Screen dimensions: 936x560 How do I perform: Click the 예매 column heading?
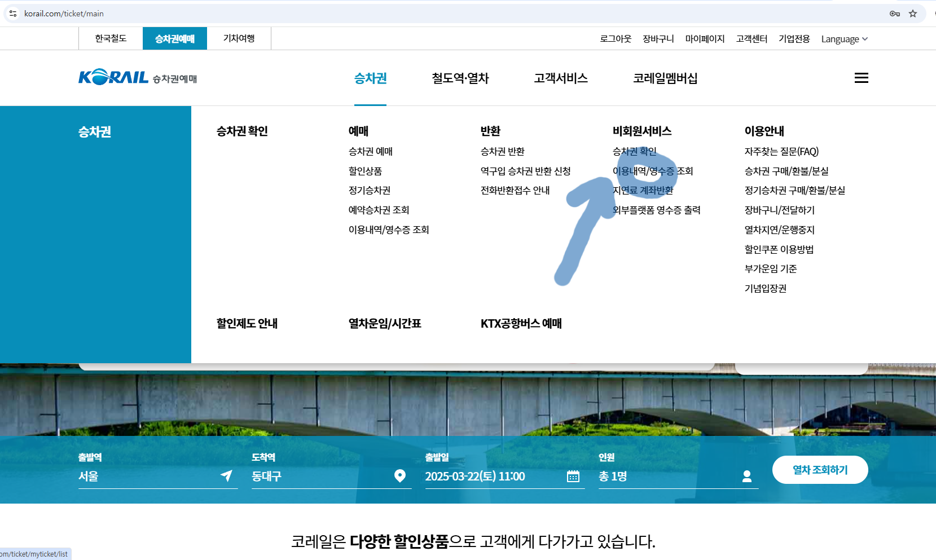click(x=358, y=131)
